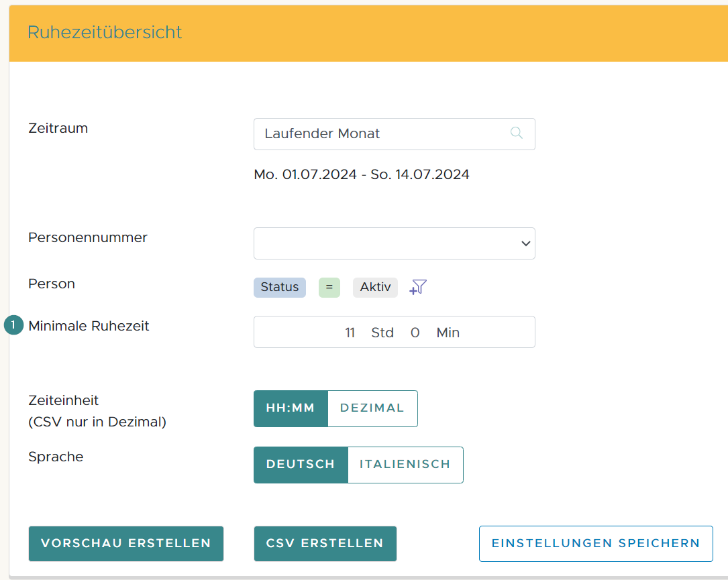Click the magnifier icon in Zeitraum field
The width and height of the screenshot is (728, 580).
(516, 133)
